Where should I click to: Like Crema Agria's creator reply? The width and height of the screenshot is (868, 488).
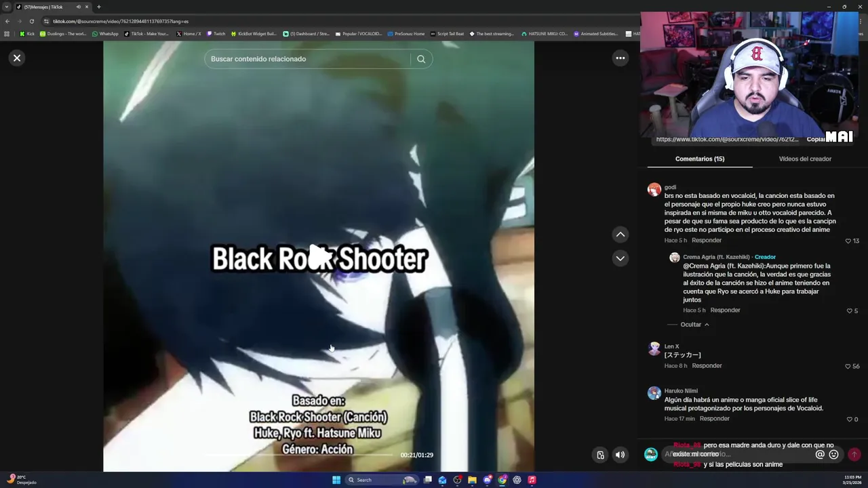tap(848, 310)
